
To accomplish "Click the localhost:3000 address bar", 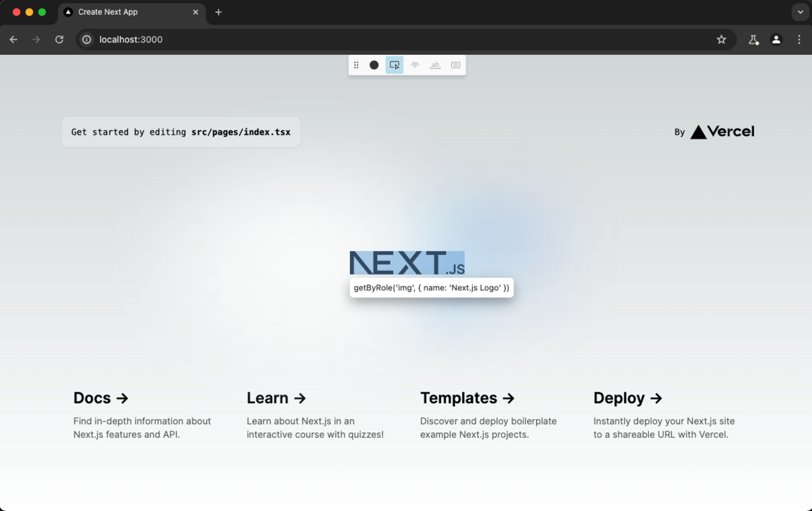I will (x=406, y=39).
